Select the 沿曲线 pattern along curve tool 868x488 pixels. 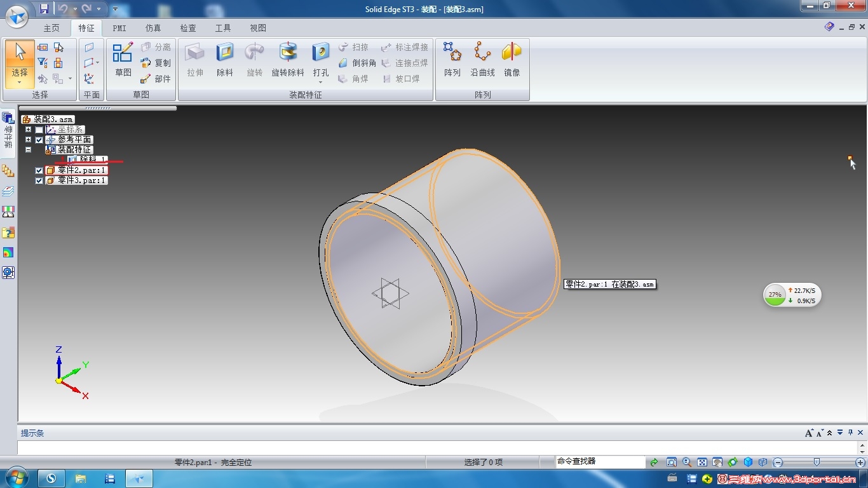coord(483,60)
